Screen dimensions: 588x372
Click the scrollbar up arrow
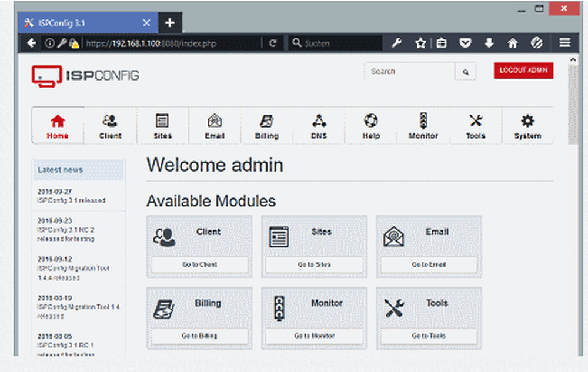[x=573, y=59]
